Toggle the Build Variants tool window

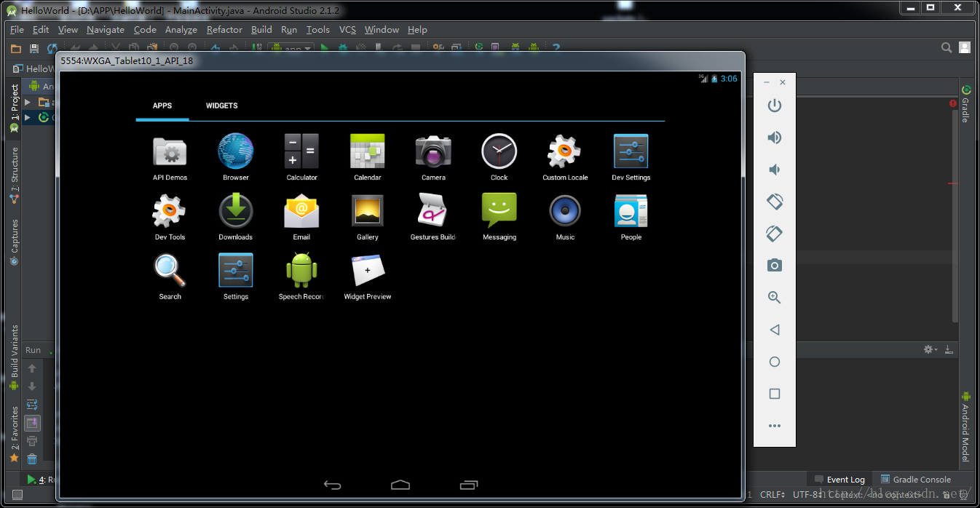point(14,358)
